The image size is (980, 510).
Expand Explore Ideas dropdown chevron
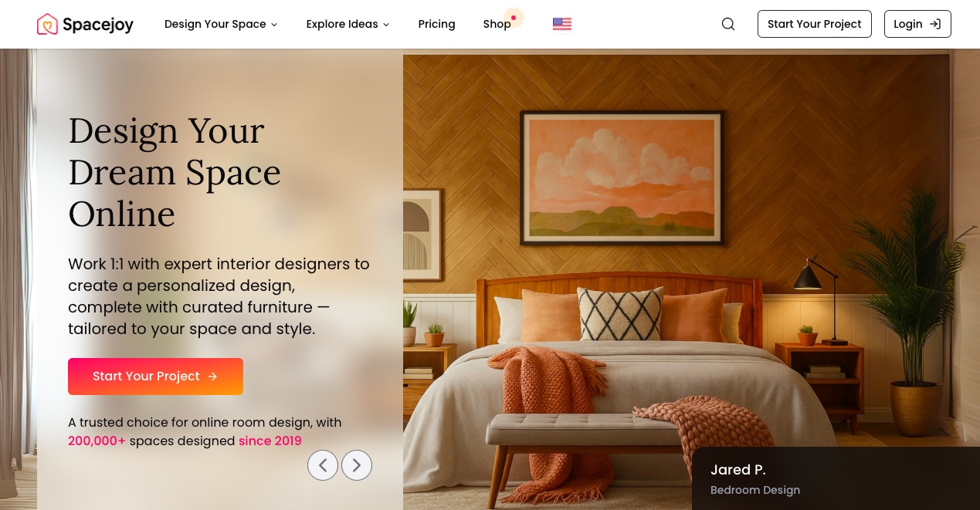point(386,25)
